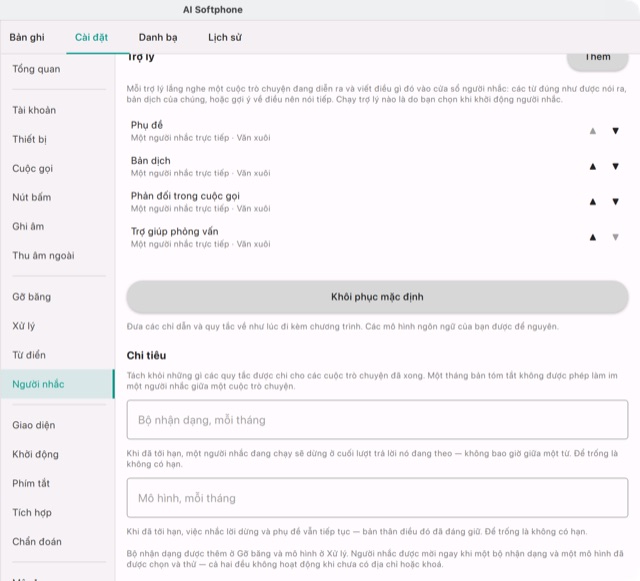Go to Cuộc gọi settings
Screen dimensions: 640x581
point(58,168)
